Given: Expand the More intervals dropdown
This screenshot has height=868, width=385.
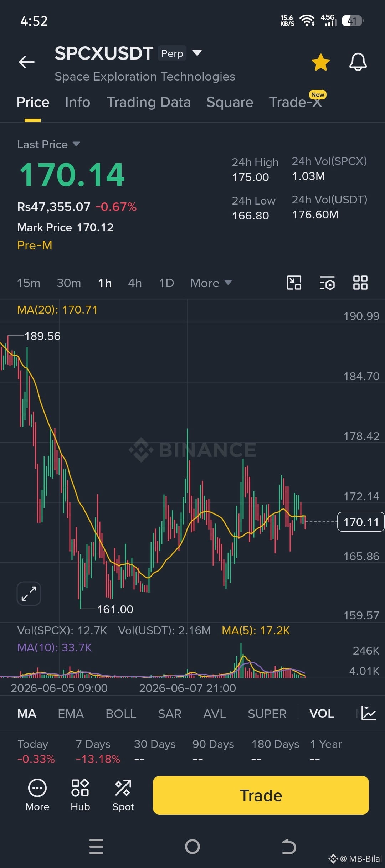Looking at the screenshot, I should (211, 283).
